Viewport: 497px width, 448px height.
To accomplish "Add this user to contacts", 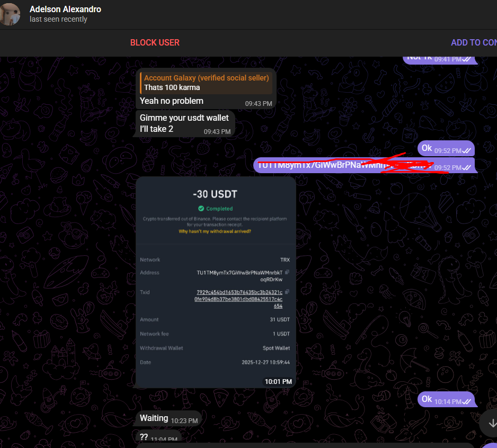I will pos(474,42).
